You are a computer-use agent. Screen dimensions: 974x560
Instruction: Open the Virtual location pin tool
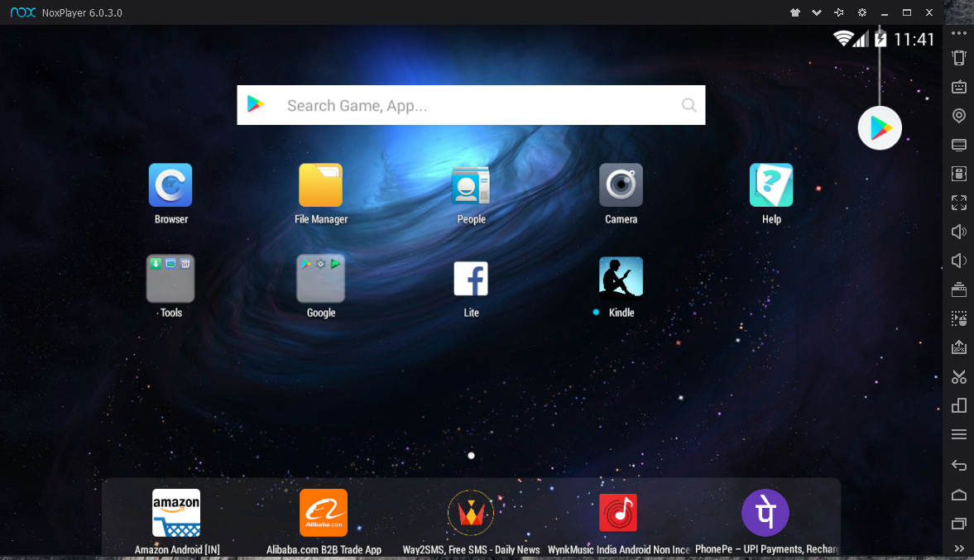coord(959,116)
